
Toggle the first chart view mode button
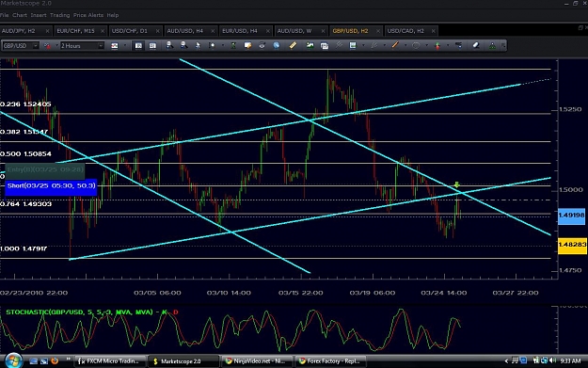click(x=138, y=46)
